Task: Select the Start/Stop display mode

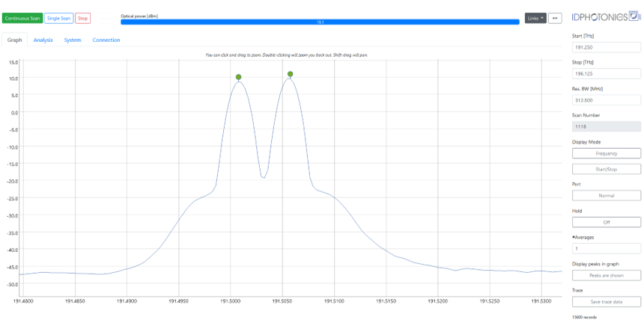Action: [x=606, y=169]
